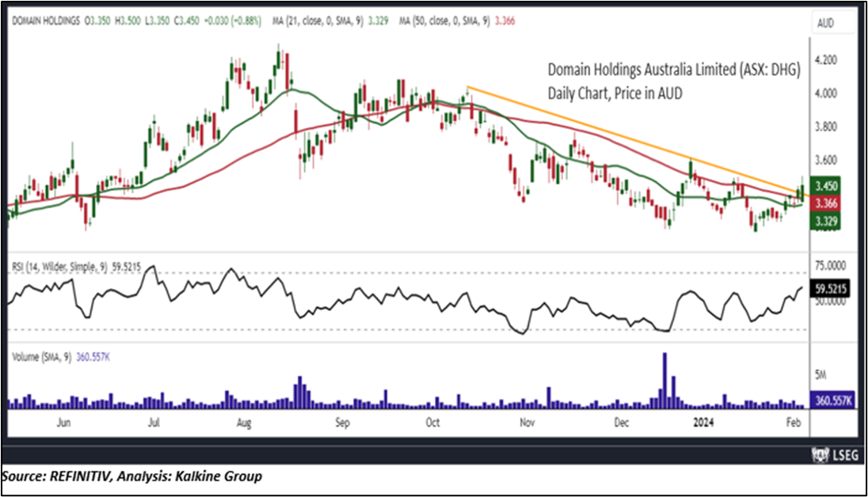Click the O3.350 open value in header

click(x=97, y=21)
